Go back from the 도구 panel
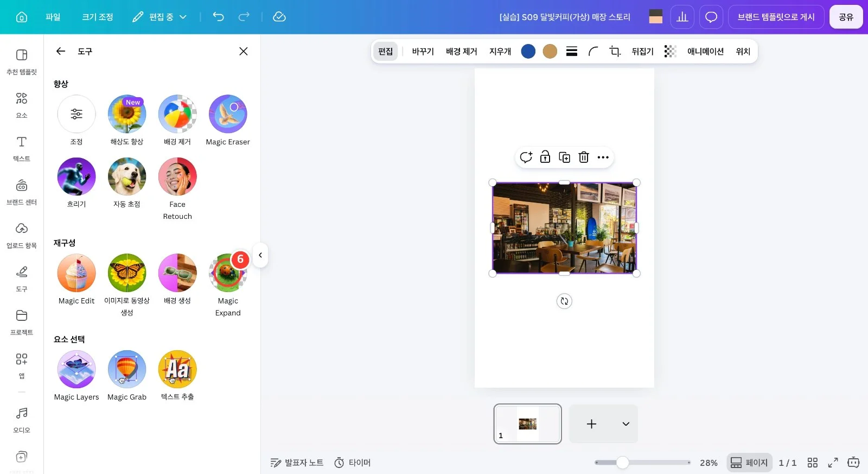This screenshot has width=868, height=474. [61, 51]
